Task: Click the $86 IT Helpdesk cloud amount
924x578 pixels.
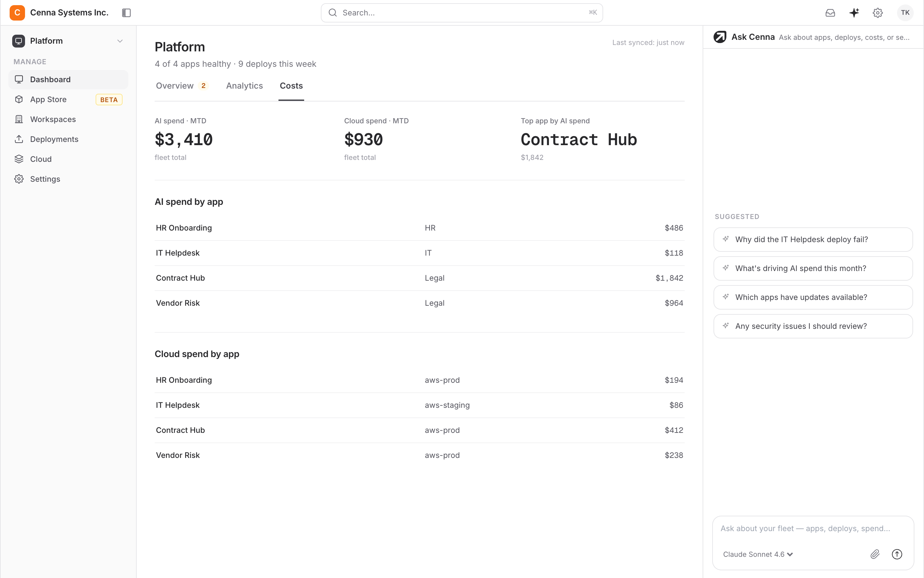Action: tap(676, 405)
